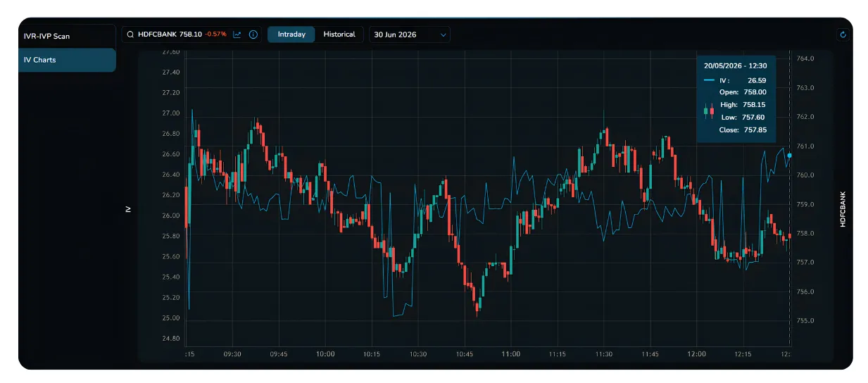Click the search magnifier icon
Screen dimensions: 868x383
[130, 34]
